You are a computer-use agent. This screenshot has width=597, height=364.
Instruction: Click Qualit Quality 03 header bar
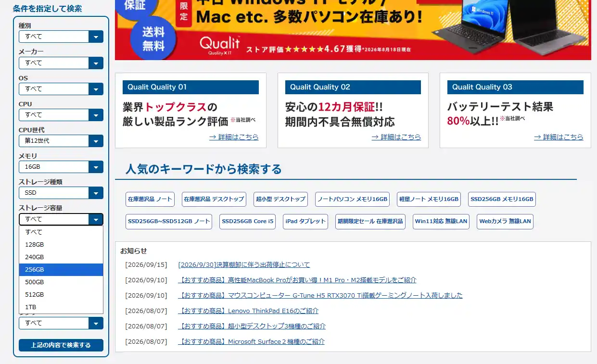[515, 87]
